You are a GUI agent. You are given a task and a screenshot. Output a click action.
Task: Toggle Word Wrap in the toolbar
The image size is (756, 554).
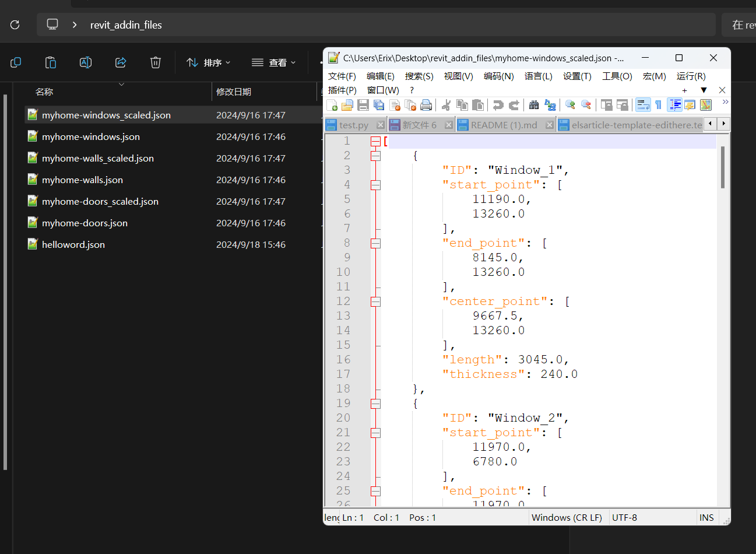point(643,105)
